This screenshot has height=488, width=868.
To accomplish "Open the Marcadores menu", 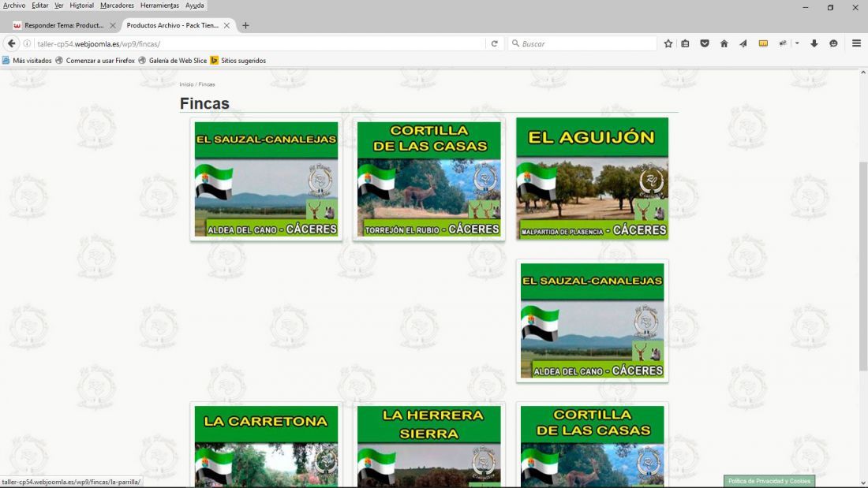I will tap(117, 6).
